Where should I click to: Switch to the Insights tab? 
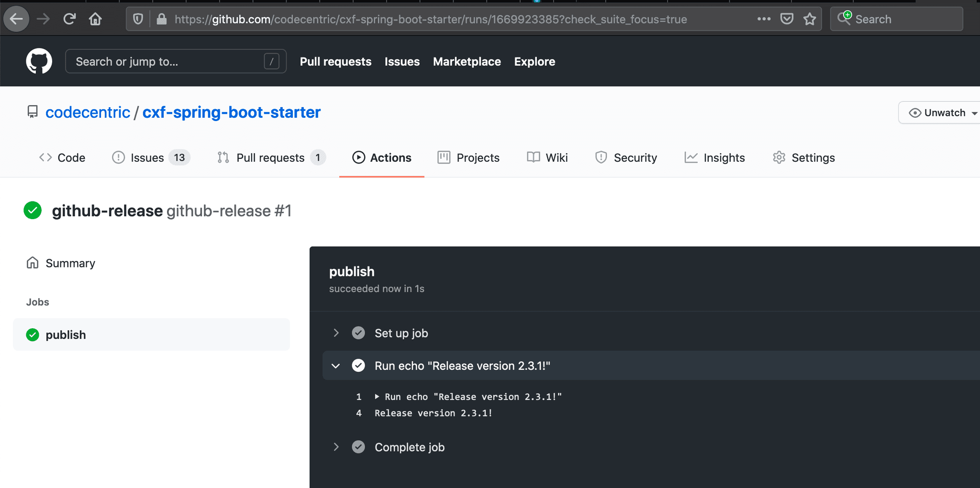click(715, 158)
